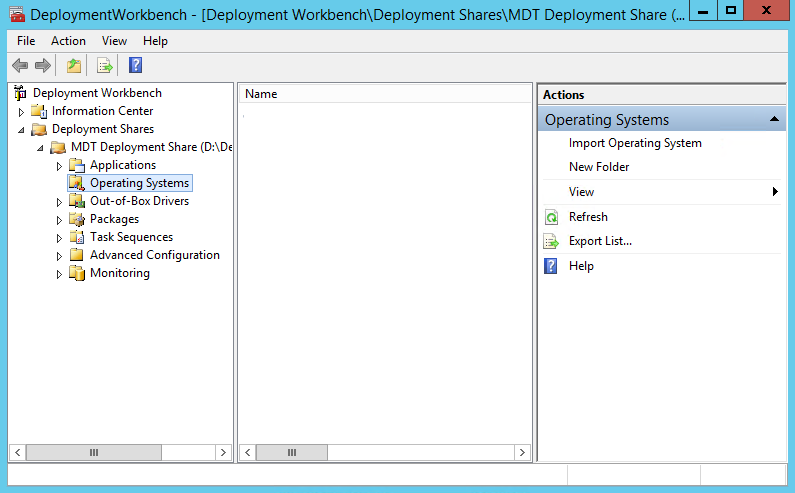
Task: Click the Operating Systems folder icon in tree
Action: (77, 183)
